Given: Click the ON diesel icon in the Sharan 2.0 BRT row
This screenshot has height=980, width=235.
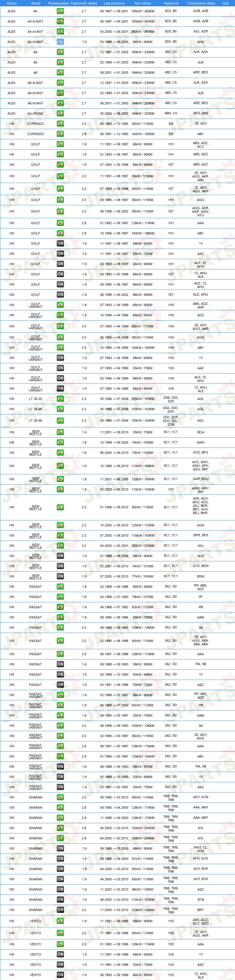Looking at the screenshot, I should [x=60, y=910].
